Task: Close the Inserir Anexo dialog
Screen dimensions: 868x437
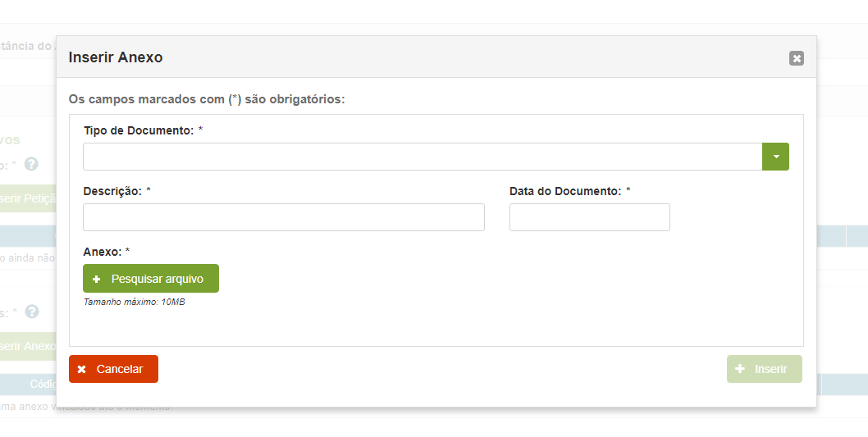Action: [796, 58]
